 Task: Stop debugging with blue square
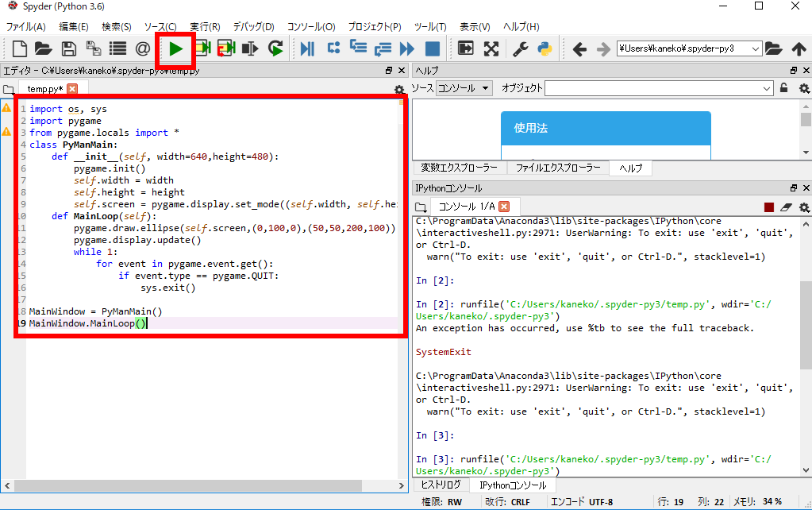[433, 48]
